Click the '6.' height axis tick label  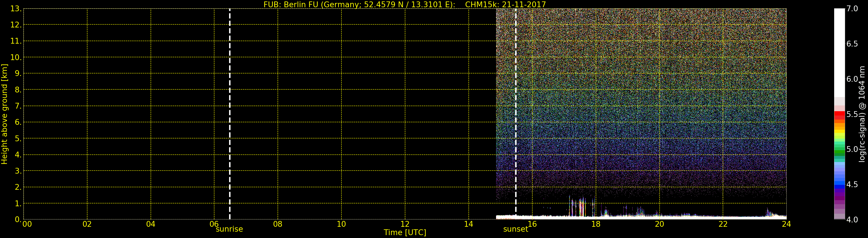tap(18, 122)
